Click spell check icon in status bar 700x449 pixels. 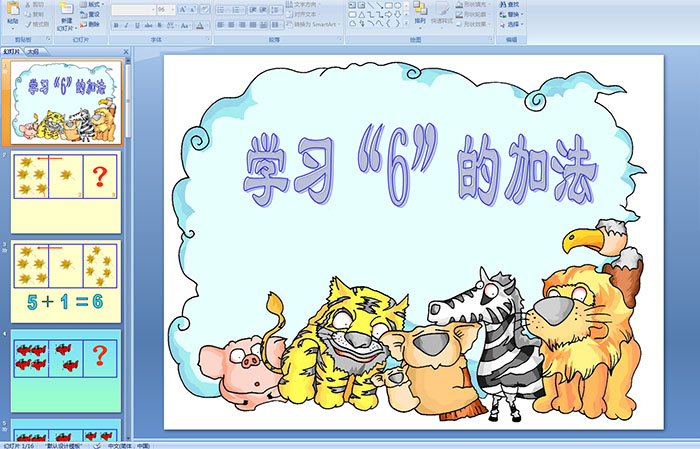tap(97, 445)
